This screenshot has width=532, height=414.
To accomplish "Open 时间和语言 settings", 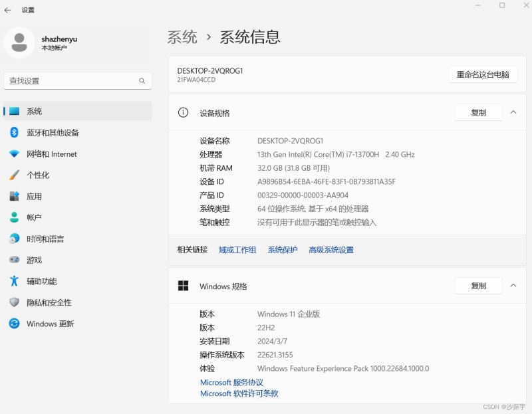I will point(78,239).
